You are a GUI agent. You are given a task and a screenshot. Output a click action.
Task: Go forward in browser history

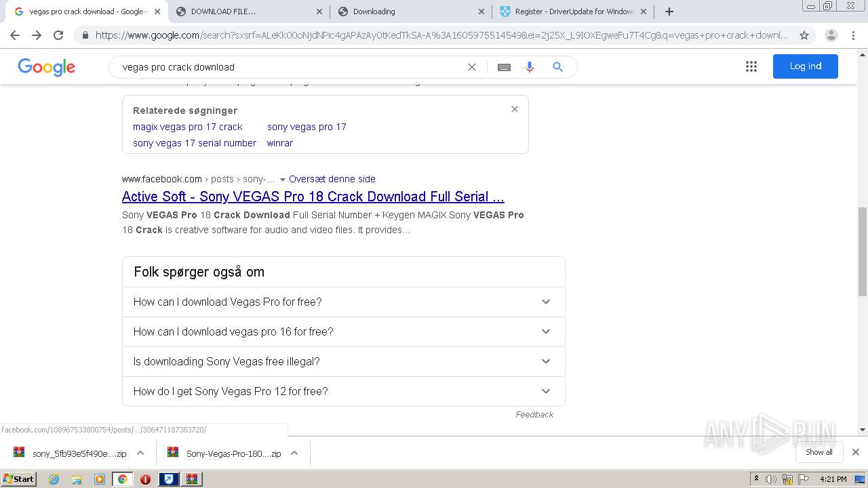pyautogui.click(x=37, y=35)
